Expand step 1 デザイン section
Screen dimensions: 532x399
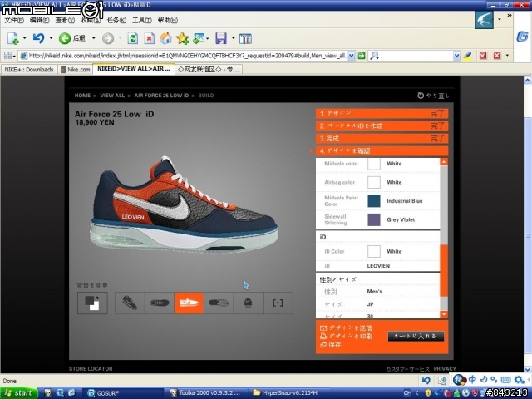(x=382, y=113)
